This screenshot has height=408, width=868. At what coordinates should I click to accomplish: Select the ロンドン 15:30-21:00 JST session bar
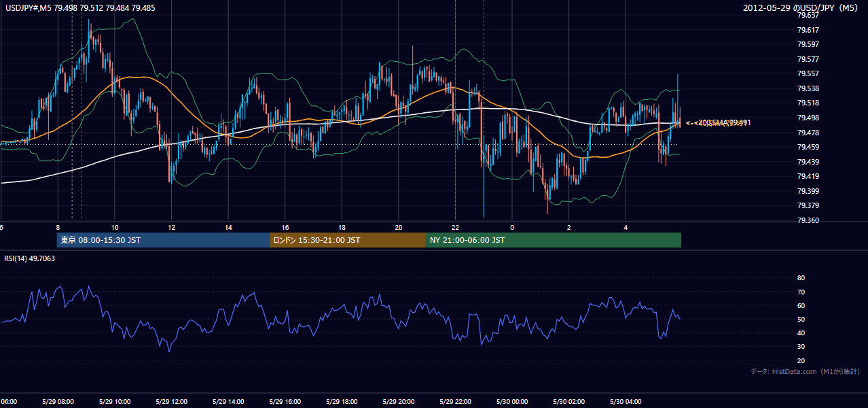pos(348,240)
